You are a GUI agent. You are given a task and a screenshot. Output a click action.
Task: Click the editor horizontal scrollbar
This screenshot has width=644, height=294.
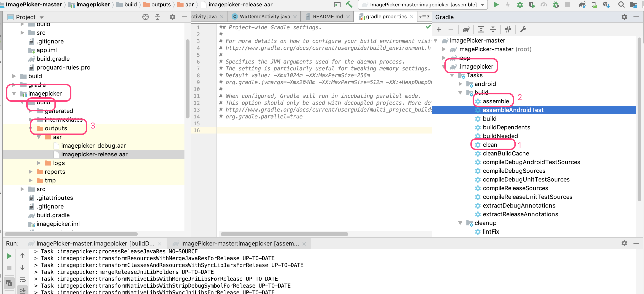pos(284,234)
